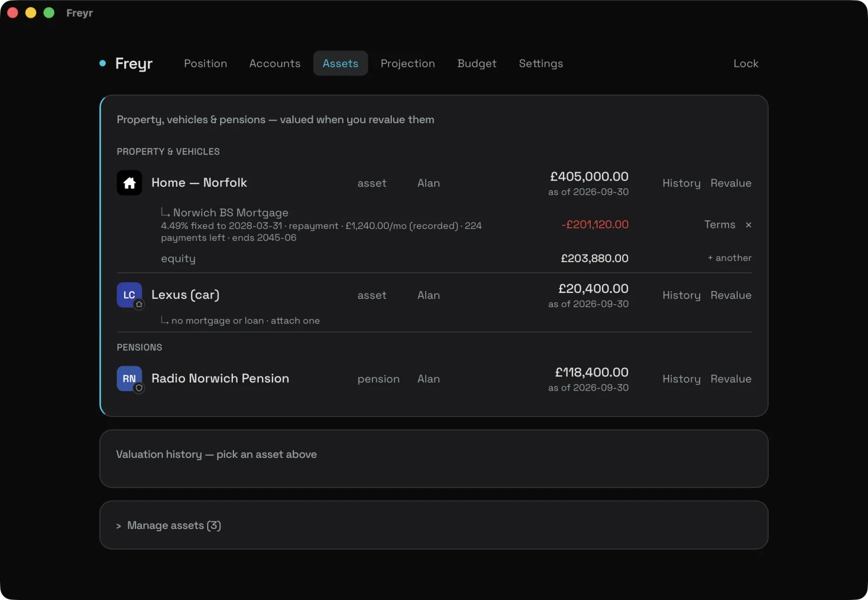Lock the app with the Lock button
The width and height of the screenshot is (868, 600).
point(746,63)
